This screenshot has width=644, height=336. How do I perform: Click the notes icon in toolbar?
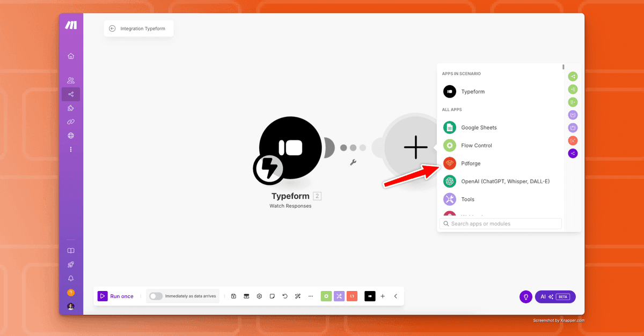pos(272,296)
